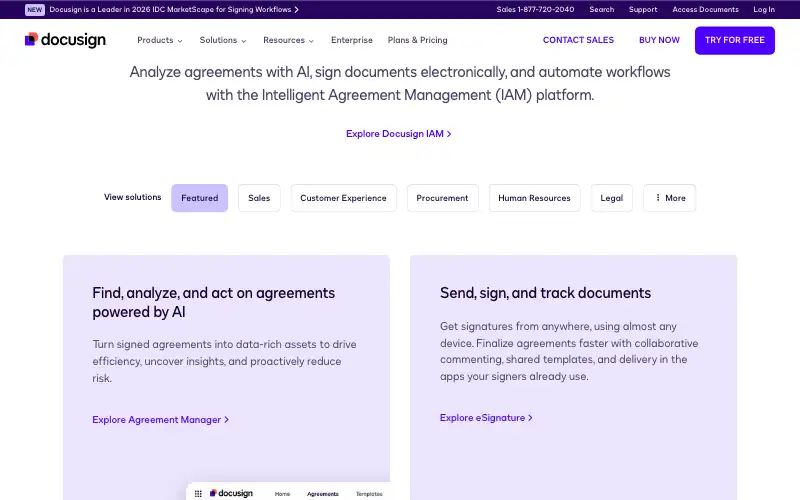Select Templates tab in app preview
Screen dimensions: 800x500
[x=369, y=494]
